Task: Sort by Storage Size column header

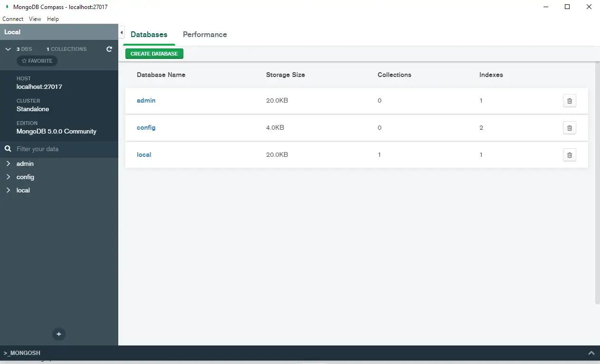Action: click(286, 75)
